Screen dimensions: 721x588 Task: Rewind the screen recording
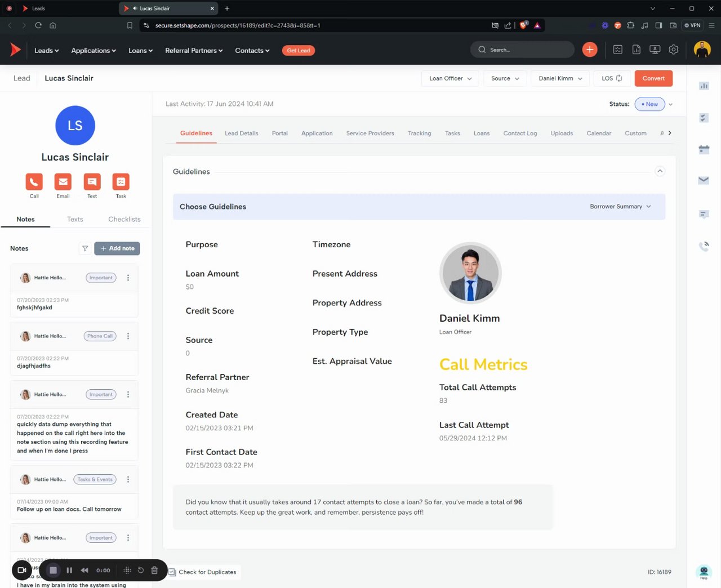click(84, 570)
